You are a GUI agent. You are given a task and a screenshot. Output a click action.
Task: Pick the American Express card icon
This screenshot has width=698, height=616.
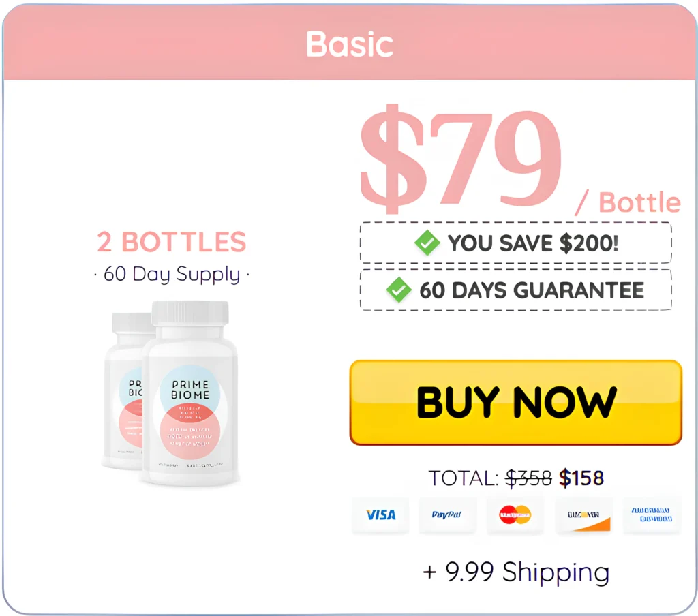tap(651, 514)
